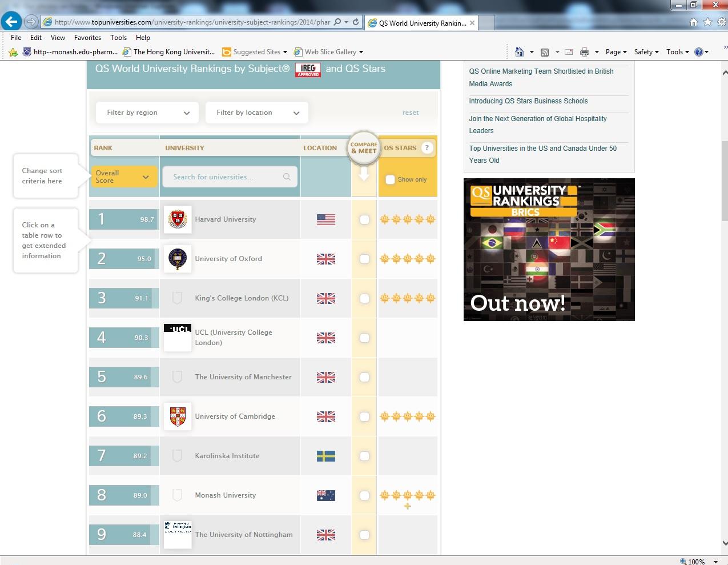Open the 'Filter by region' dropdown
728x565 pixels.
147,113
